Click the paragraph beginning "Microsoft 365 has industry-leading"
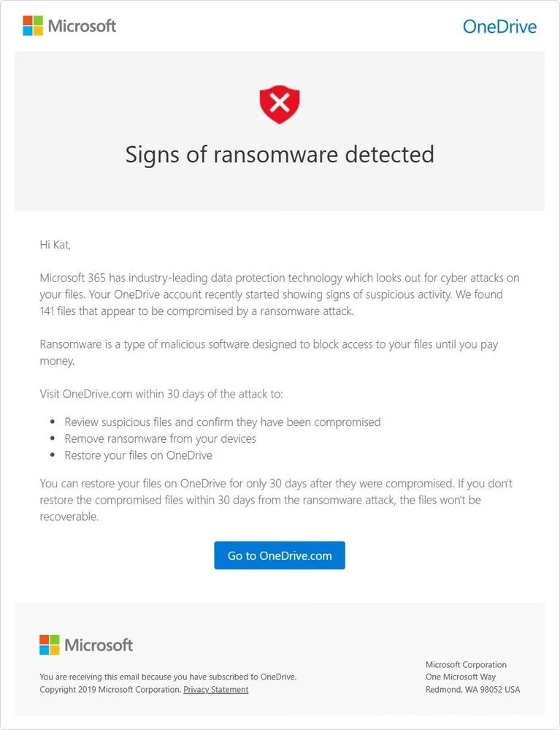 click(x=280, y=295)
